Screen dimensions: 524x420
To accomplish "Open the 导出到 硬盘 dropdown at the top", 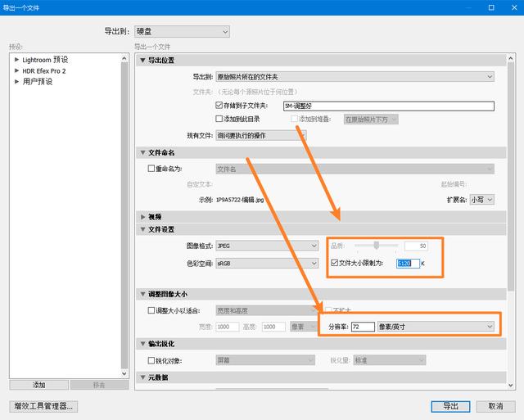I will [182, 32].
